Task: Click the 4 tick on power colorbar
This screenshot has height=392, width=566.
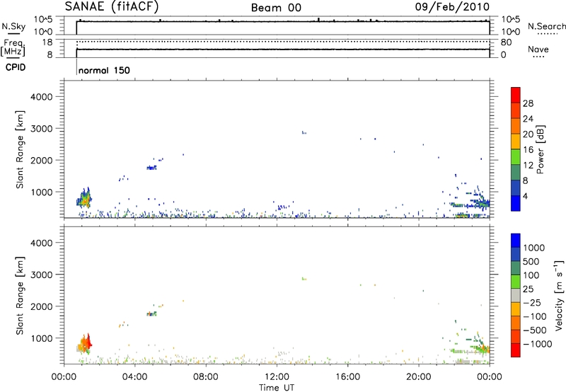Action: 525,196
